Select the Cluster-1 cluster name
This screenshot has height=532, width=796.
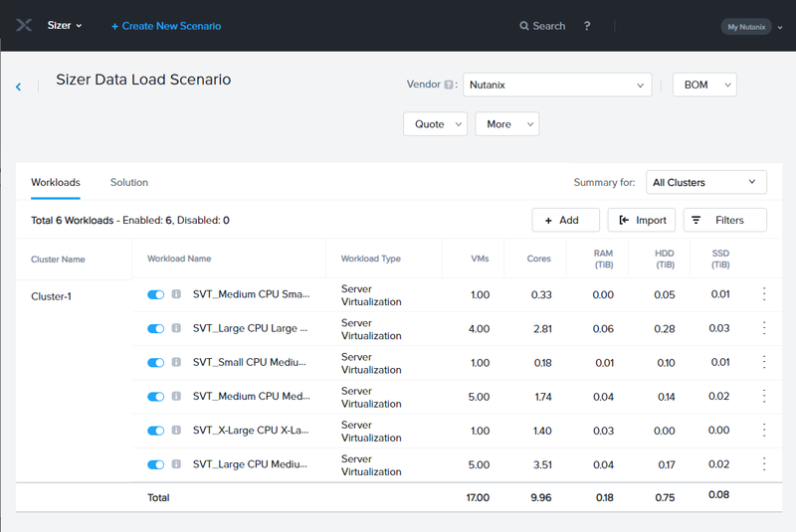pos(51,296)
